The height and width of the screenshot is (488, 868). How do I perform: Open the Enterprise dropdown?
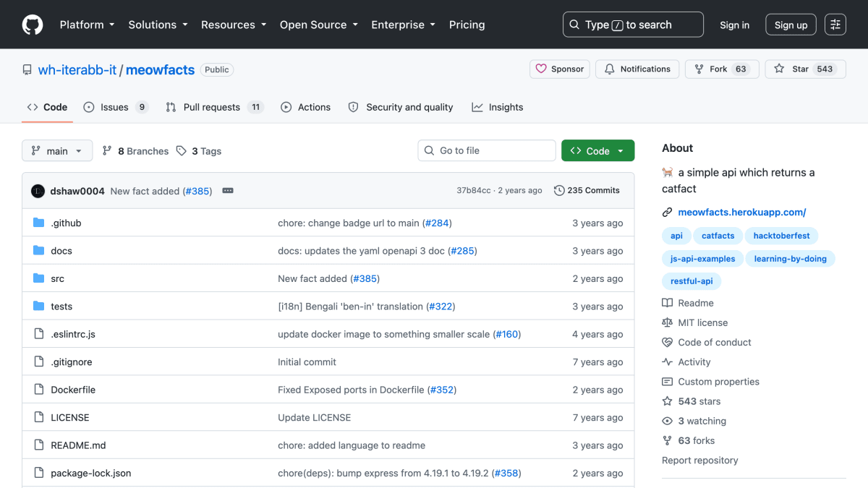click(404, 25)
